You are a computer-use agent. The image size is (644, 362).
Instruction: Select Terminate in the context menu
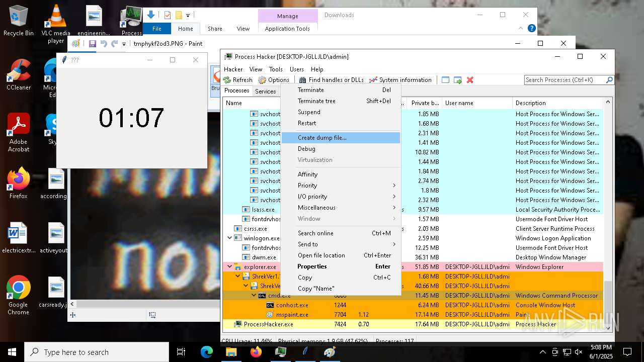pyautogui.click(x=341, y=90)
